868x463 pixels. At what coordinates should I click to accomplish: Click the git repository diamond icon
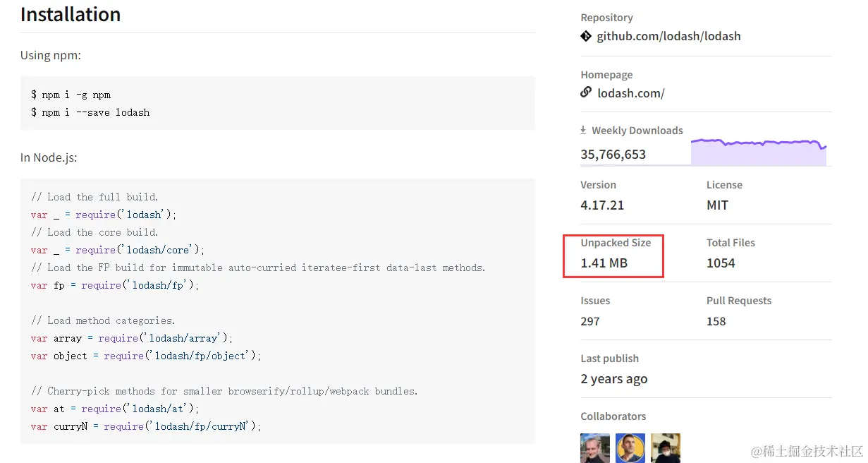tap(586, 36)
